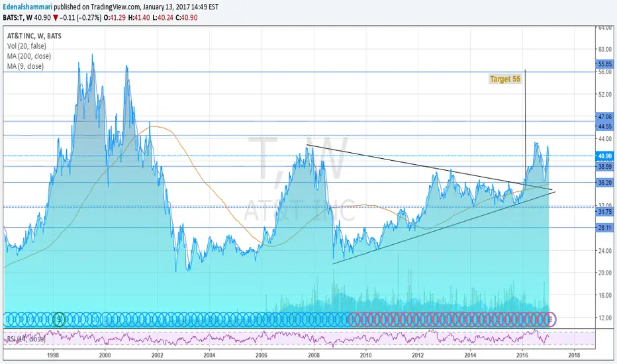Click the 20.00 price axis label
The height and width of the screenshot is (364, 617).
click(x=605, y=273)
